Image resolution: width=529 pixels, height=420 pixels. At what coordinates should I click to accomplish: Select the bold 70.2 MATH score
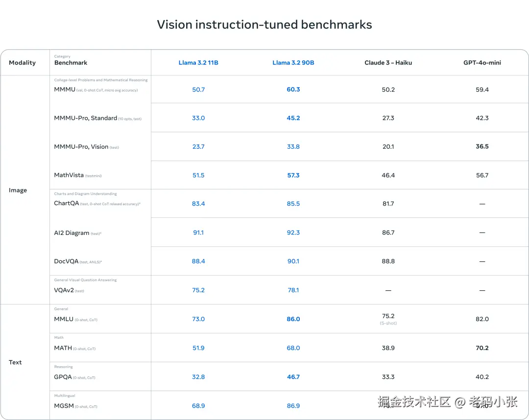[482, 348]
